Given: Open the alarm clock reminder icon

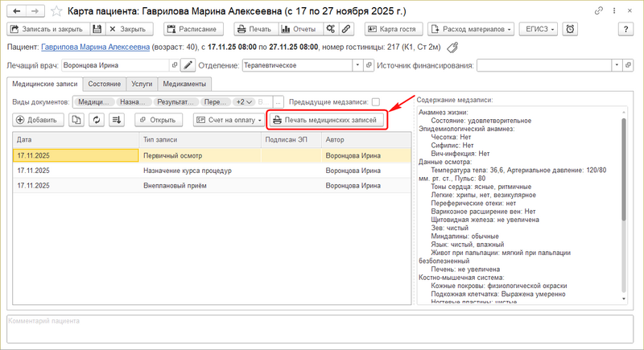Looking at the screenshot, I should pos(570,29).
